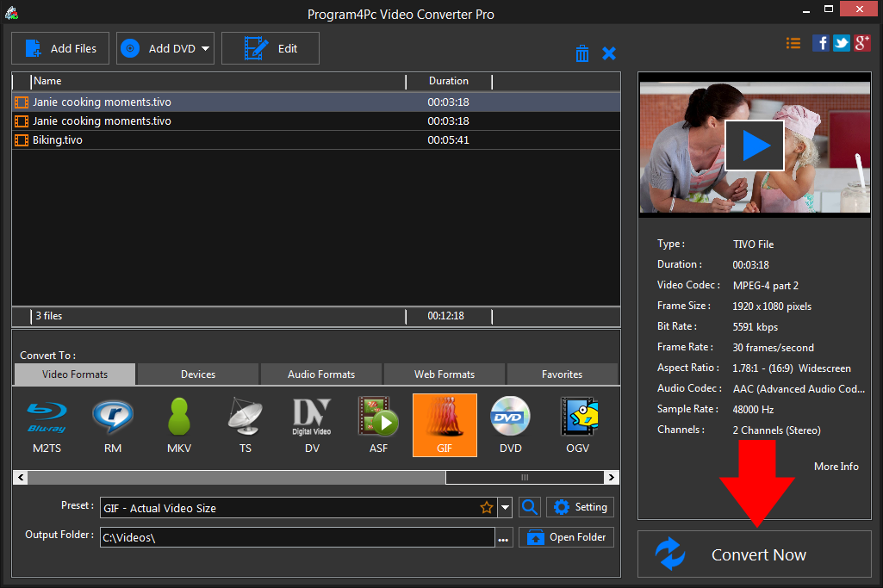Screen dimensions: 883x588
Task: Open the GIF - Actual Video Size preset box
Action: [x=298, y=508]
